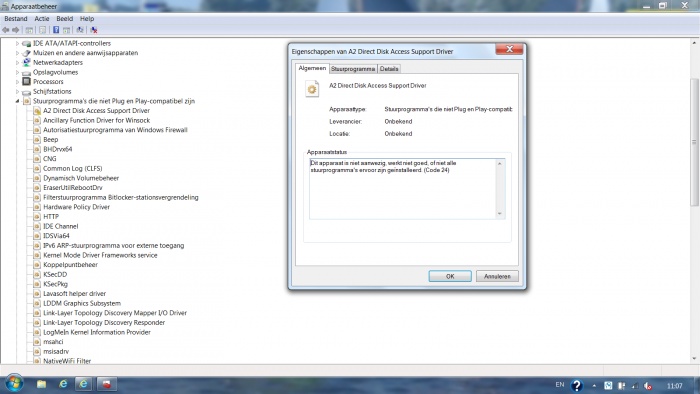Close the Eigenschappen dialog with red X

click(509, 49)
